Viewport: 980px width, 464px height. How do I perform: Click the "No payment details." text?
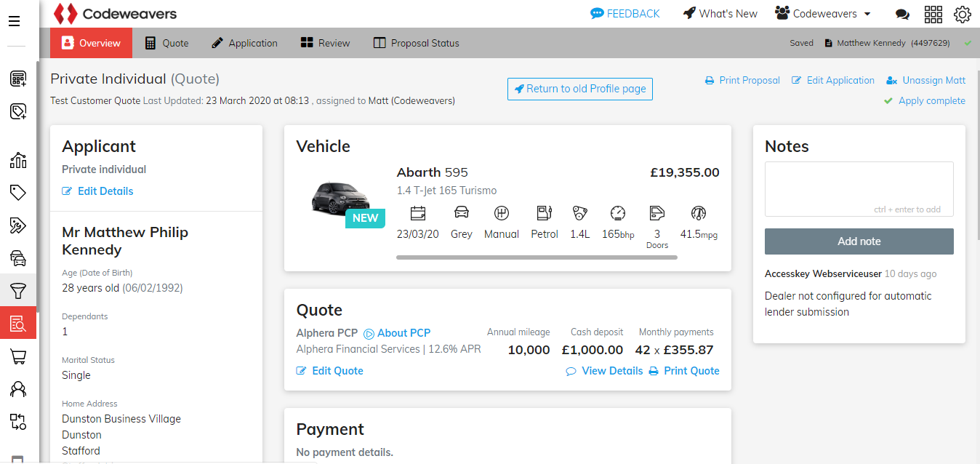coord(345,452)
